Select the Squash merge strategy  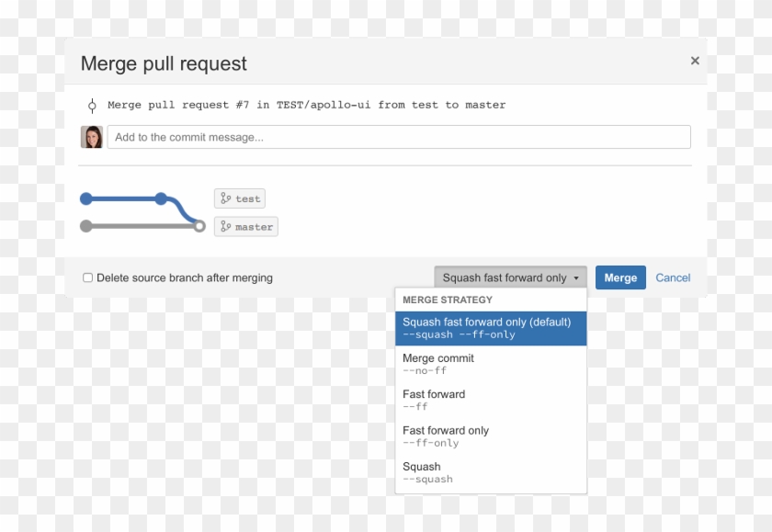tap(490, 472)
